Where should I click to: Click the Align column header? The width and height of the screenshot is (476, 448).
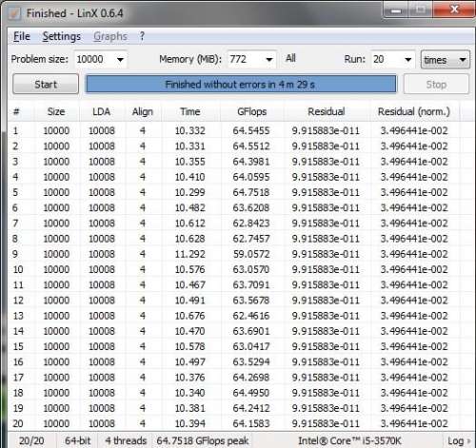pos(143,111)
